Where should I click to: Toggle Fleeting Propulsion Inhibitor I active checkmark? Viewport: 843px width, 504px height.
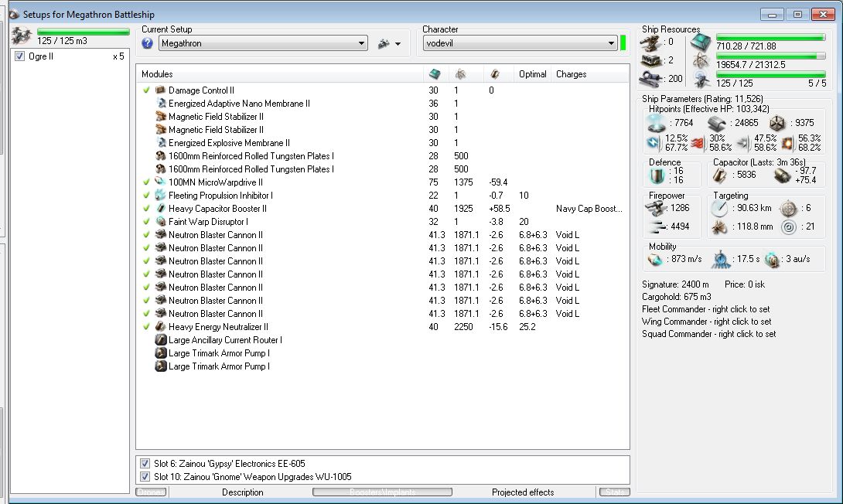146,196
